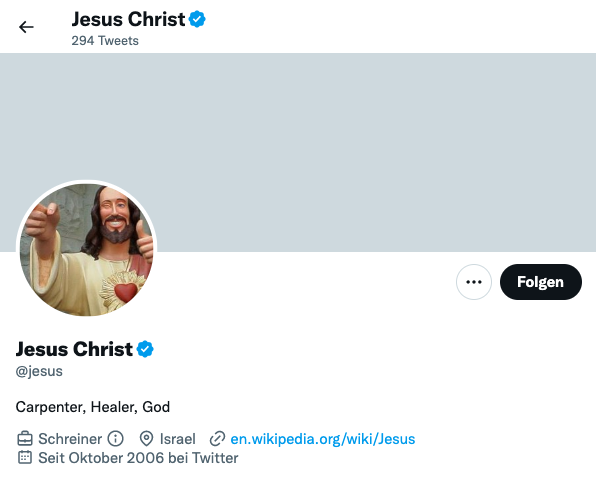The width and height of the screenshot is (596, 481).
Task: Click verified badge next to header name
Action: tap(197, 19)
